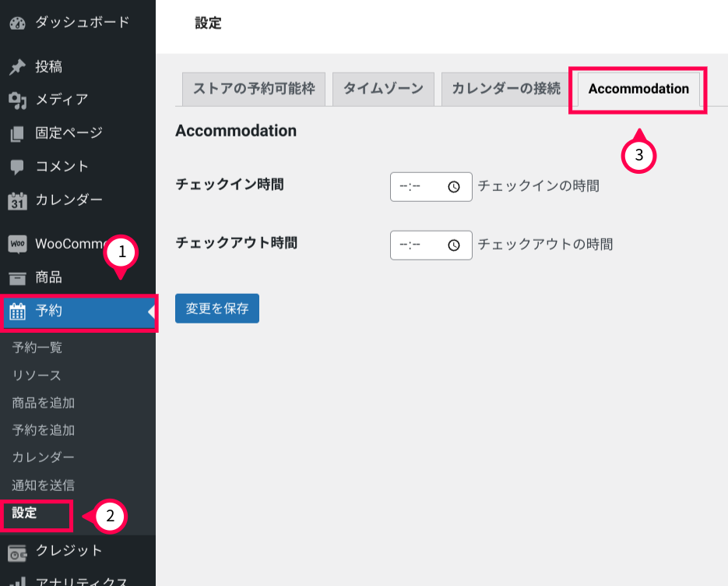Open 投稿 in the sidebar
This screenshot has height=586, width=728.
click(78, 66)
